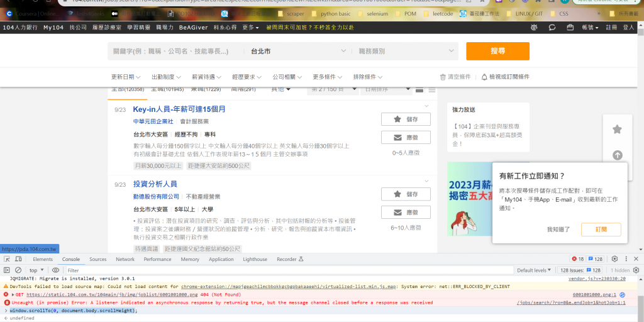Click the console Filter input
Image resolution: width=644 pixels, height=322 pixels.
pyautogui.click(x=289, y=270)
